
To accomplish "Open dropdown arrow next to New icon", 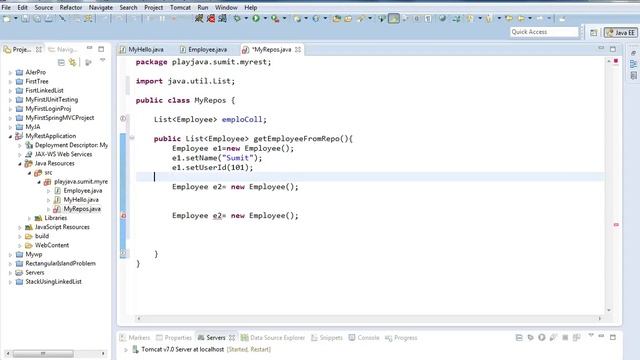I will [16, 18].
